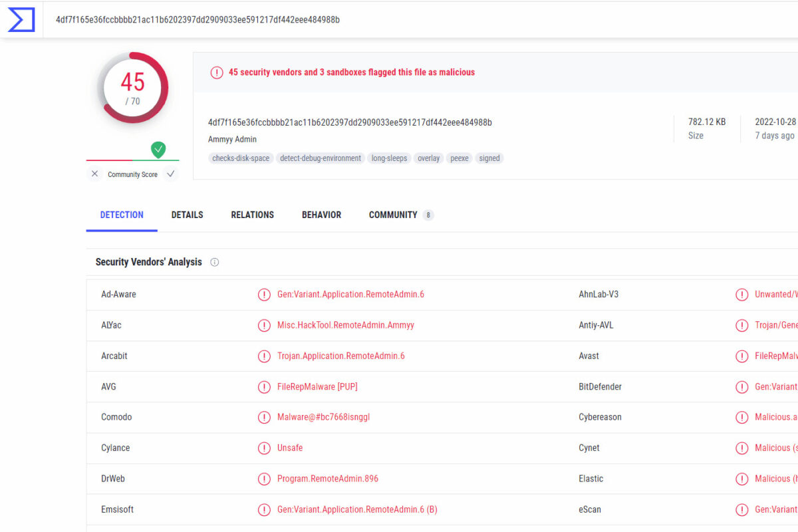Click the green checkmark community score badge

(x=158, y=150)
